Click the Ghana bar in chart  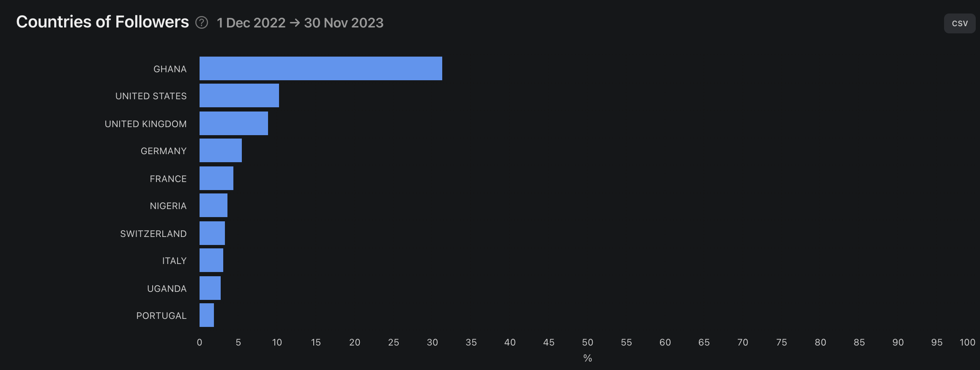tap(321, 68)
